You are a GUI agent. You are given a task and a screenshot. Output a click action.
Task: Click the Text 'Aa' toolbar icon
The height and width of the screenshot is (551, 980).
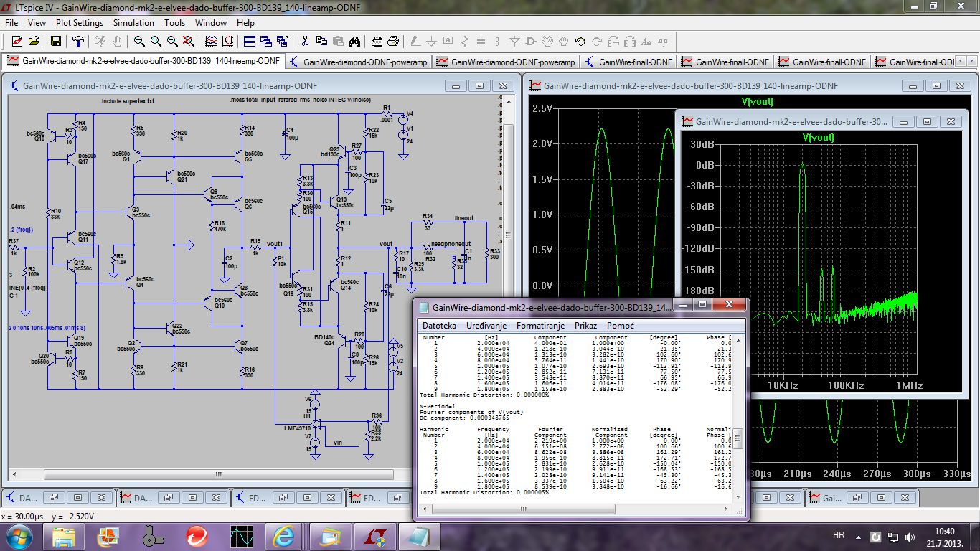click(646, 41)
